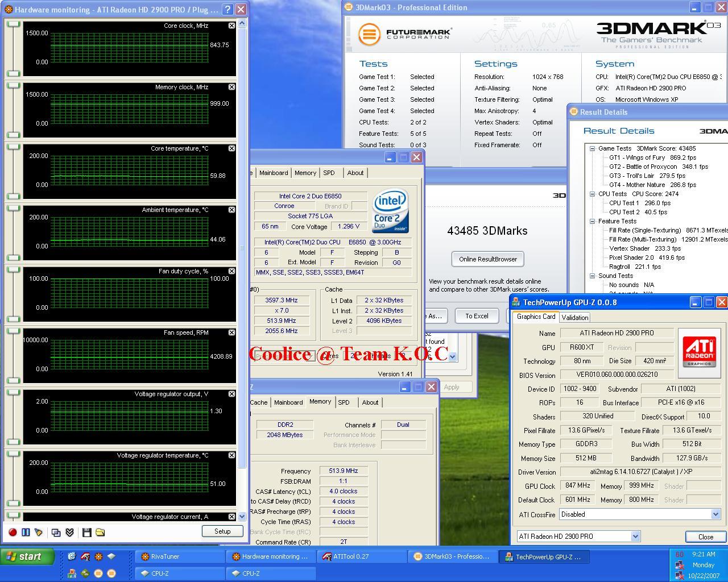Image resolution: width=728 pixels, height=582 pixels.
Task: Click the overlapping windows icon in monitoring toolbar
Action: click(56, 532)
